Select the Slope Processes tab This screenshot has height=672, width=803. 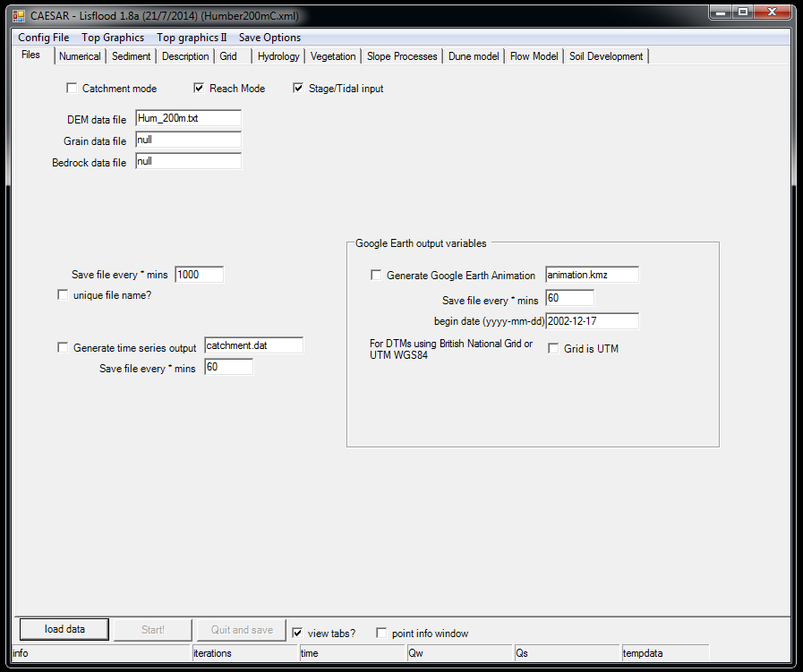pyautogui.click(x=401, y=55)
